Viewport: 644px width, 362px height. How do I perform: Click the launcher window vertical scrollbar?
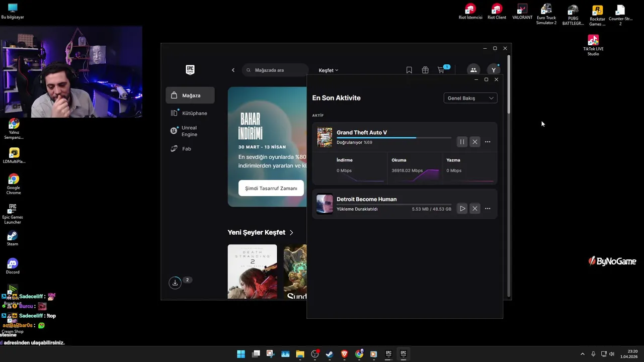click(x=509, y=84)
